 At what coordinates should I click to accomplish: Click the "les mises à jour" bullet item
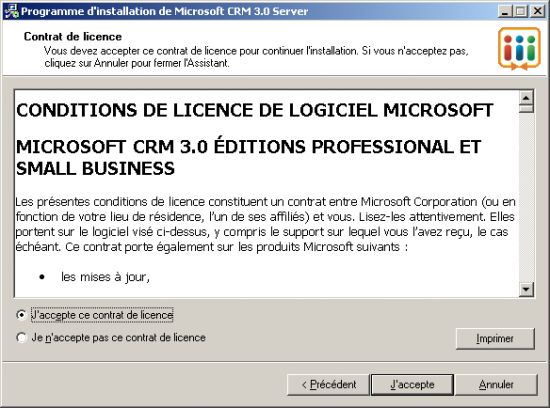105,277
